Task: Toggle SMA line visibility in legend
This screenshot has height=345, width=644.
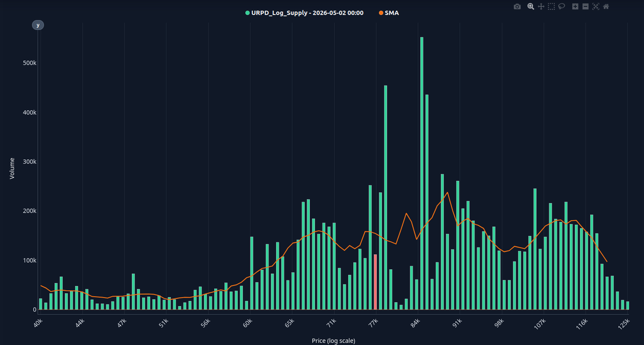Action: pos(389,12)
